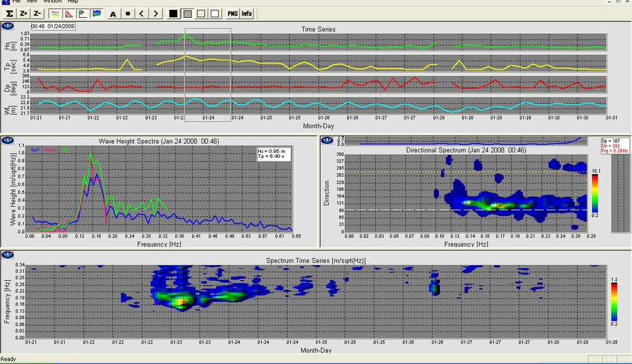Click the Hs = 0.95 m readout
632x364 pixels.
271,151
